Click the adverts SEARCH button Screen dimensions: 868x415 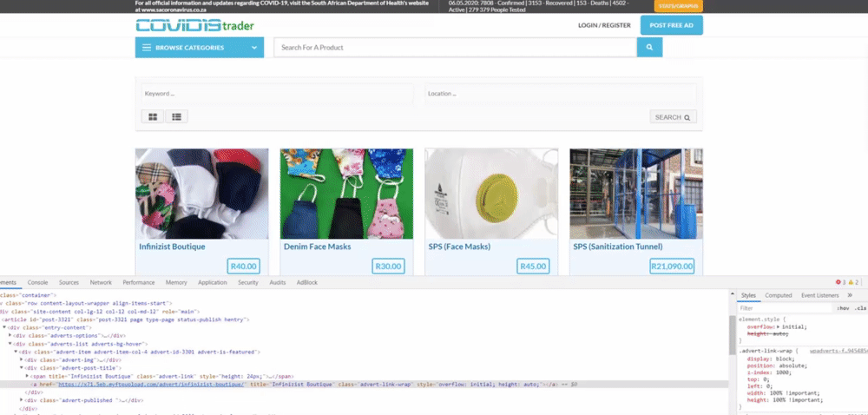click(674, 117)
